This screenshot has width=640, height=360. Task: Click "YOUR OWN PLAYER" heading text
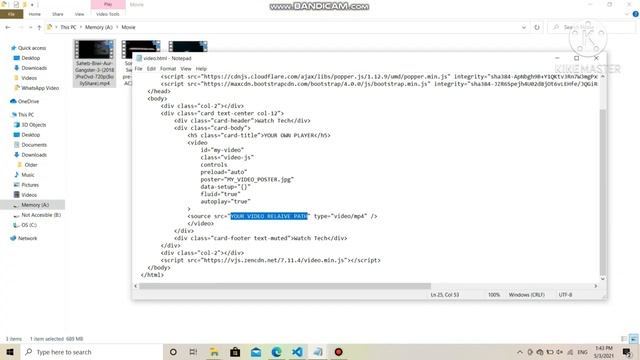point(289,136)
